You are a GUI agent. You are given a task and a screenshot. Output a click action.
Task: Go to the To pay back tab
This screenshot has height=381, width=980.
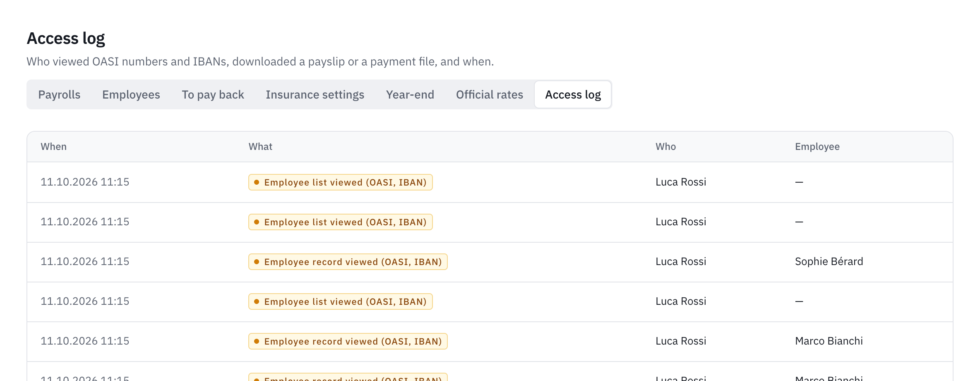coord(213,95)
